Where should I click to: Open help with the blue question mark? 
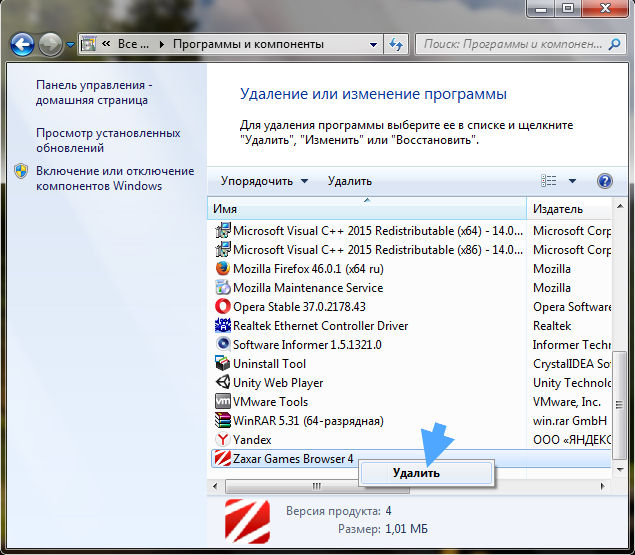[605, 181]
